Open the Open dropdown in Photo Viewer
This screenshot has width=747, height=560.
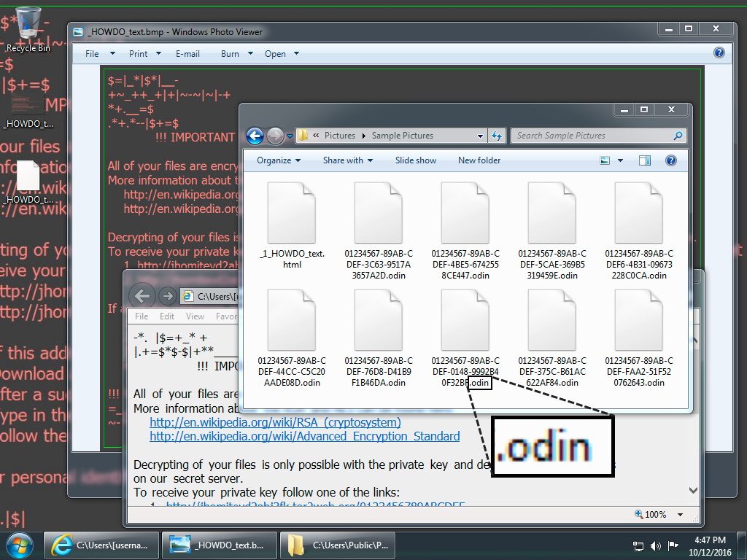[x=282, y=54]
